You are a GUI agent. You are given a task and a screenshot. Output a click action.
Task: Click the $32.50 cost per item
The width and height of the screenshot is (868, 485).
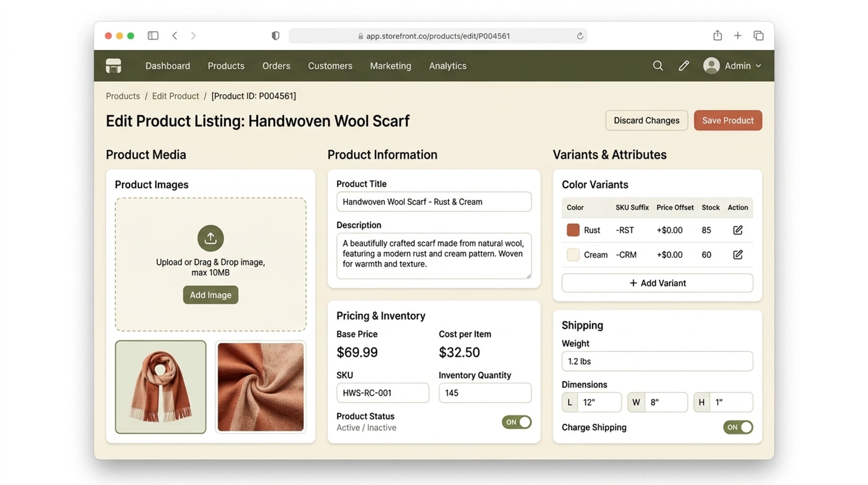click(459, 352)
